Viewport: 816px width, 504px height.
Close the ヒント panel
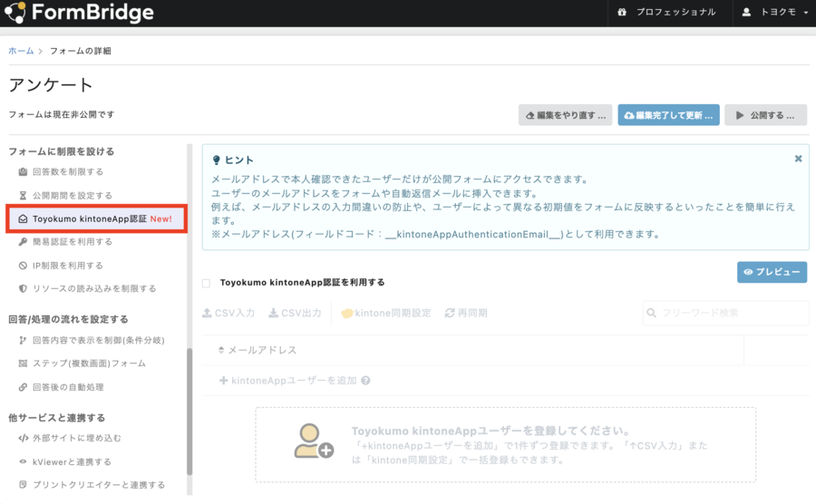click(x=798, y=159)
